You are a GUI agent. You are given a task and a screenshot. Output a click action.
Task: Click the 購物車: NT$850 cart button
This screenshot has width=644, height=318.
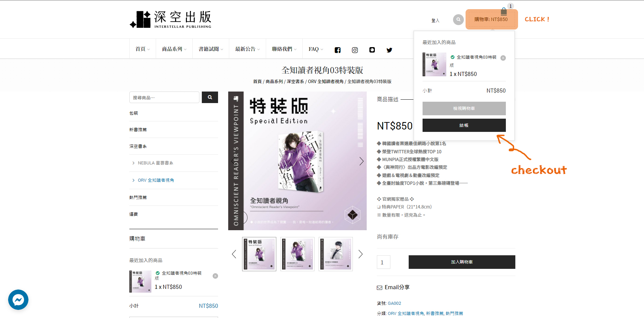[x=491, y=19]
